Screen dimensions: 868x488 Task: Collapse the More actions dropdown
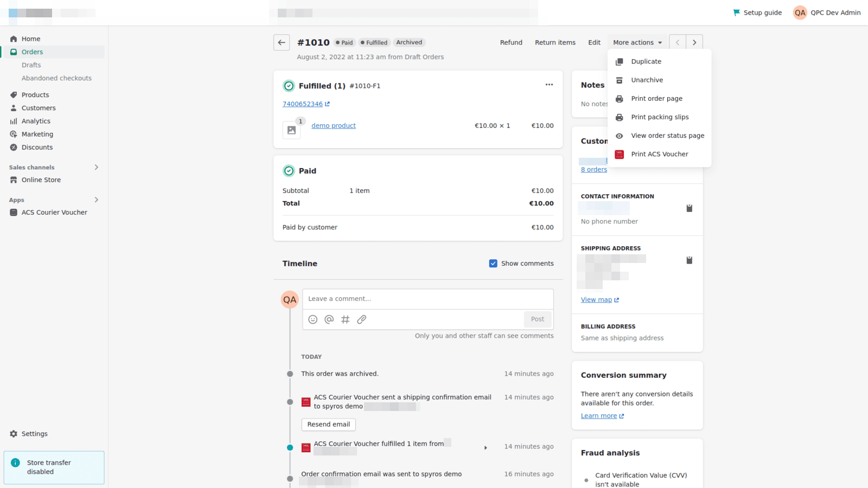coord(637,42)
